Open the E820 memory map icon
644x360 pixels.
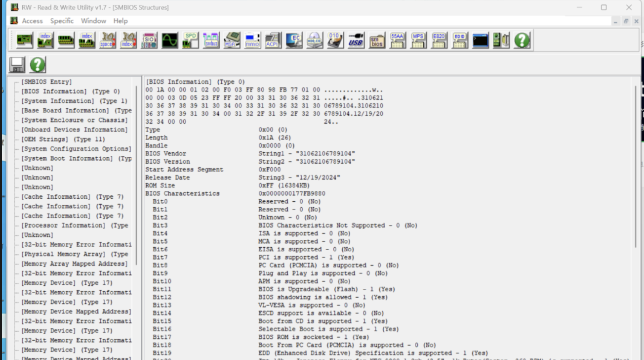(439, 40)
